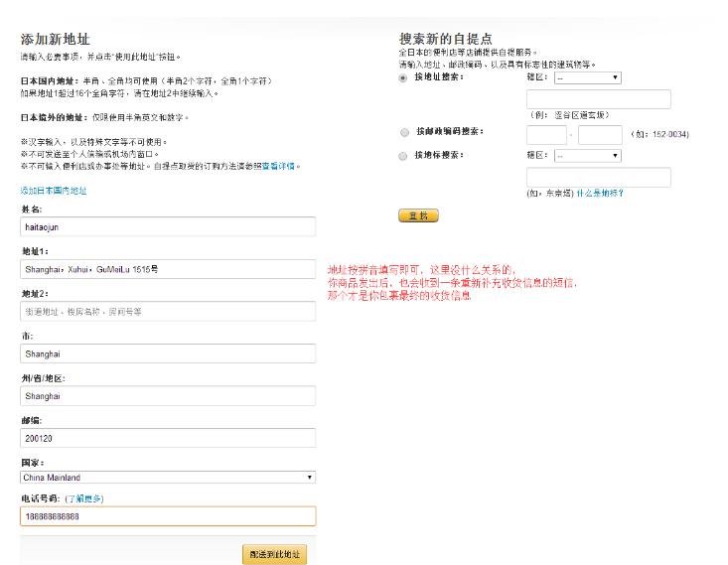Click the 查找 search button
This screenshot has height=565, width=728.
(x=417, y=215)
